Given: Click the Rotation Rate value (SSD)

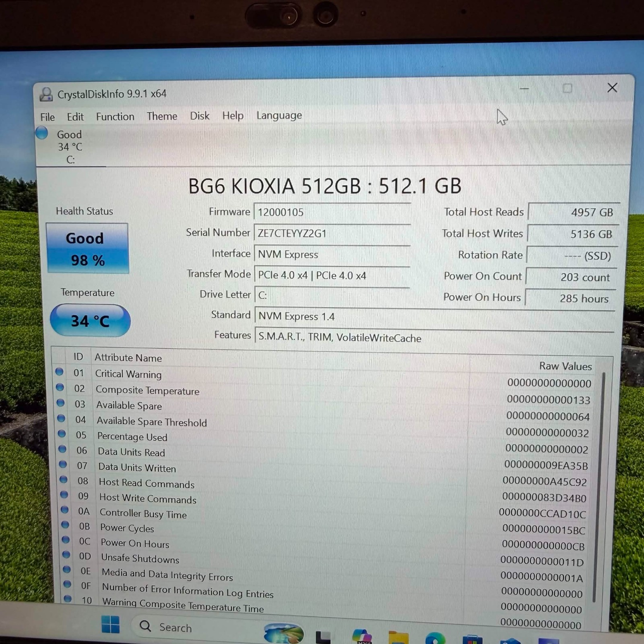Looking at the screenshot, I should [572, 256].
